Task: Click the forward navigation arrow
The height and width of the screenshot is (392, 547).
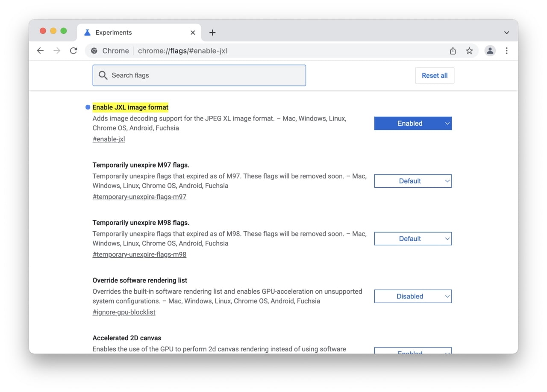Action: pos(57,51)
